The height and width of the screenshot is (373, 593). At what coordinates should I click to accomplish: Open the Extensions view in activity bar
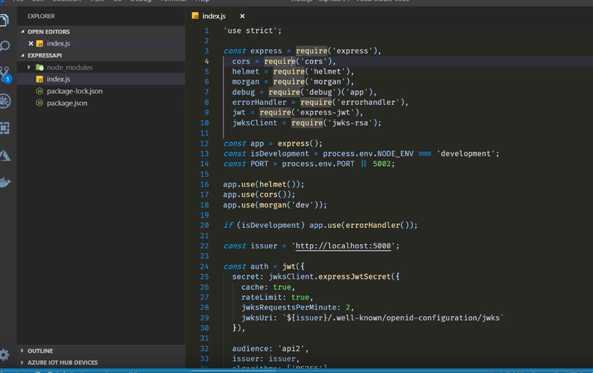tap(5, 128)
